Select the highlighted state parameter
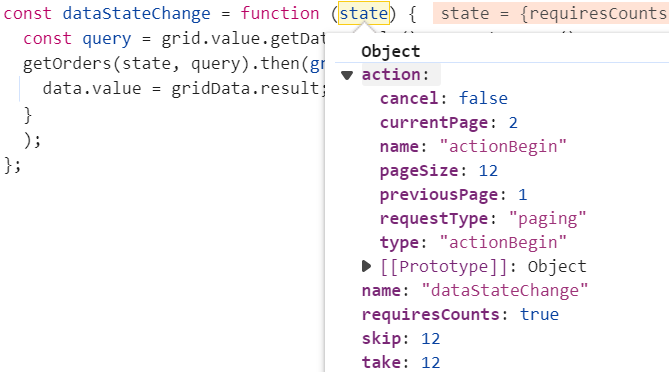The height and width of the screenshot is (372, 669). (364, 13)
